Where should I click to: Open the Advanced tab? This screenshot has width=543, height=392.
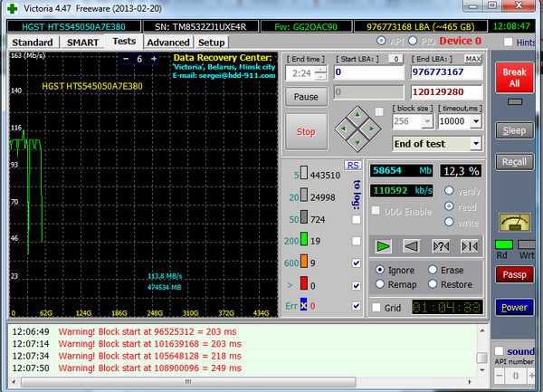(x=168, y=43)
